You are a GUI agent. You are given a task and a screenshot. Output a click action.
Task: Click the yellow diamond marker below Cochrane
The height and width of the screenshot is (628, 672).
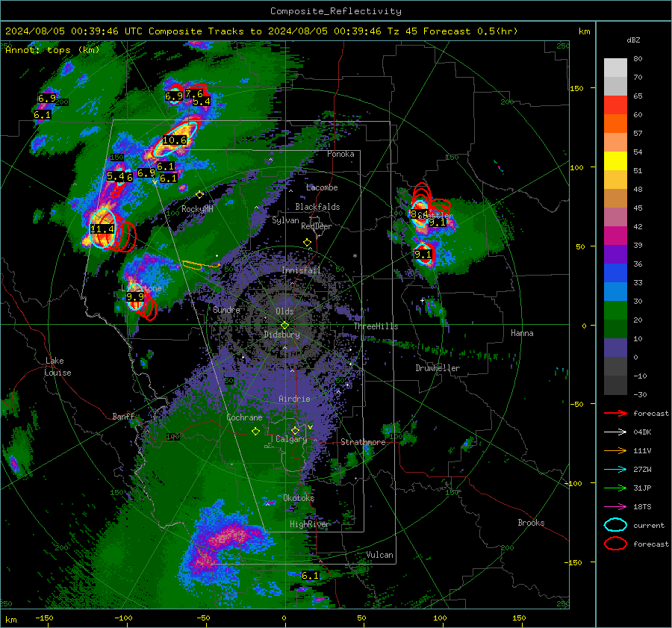coord(255,431)
